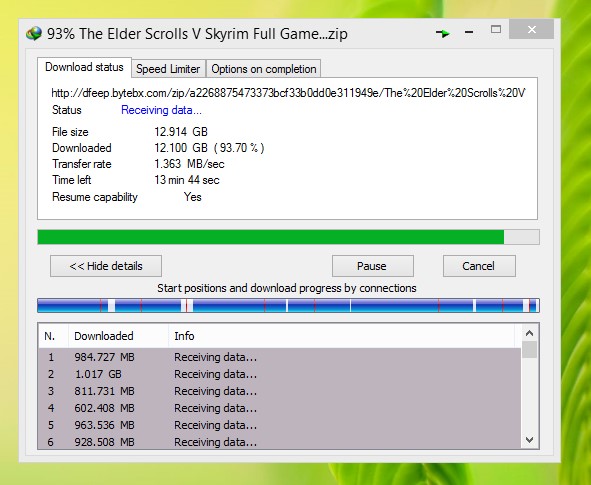
Task: Click the 12.100 GB ( 93.70 % ) value
Action: [209, 148]
